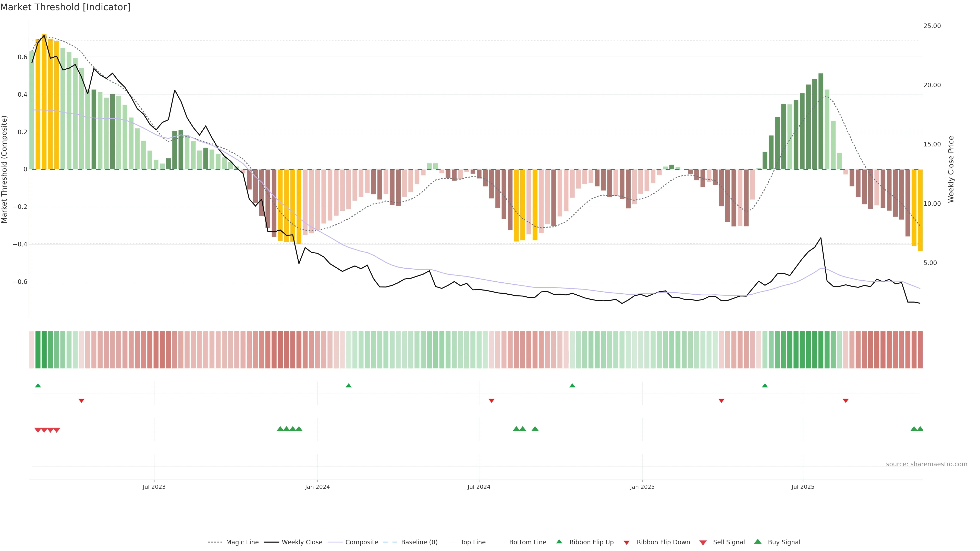The image size is (980, 551).
Task: Click the Sell Signal triangle icon in legend
Action: (703, 542)
